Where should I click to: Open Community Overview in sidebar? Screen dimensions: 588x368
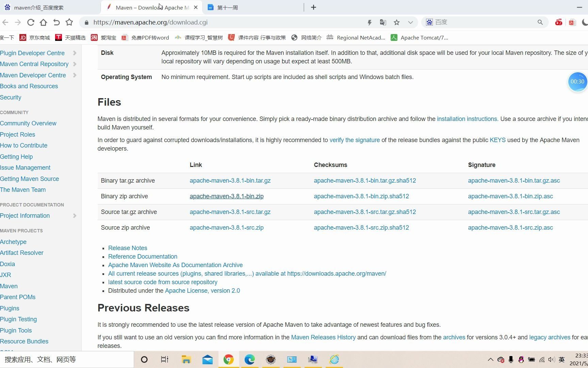(28, 123)
